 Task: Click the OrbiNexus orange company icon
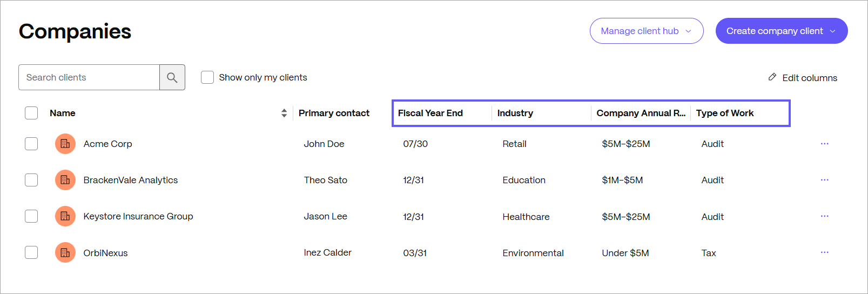click(65, 252)
